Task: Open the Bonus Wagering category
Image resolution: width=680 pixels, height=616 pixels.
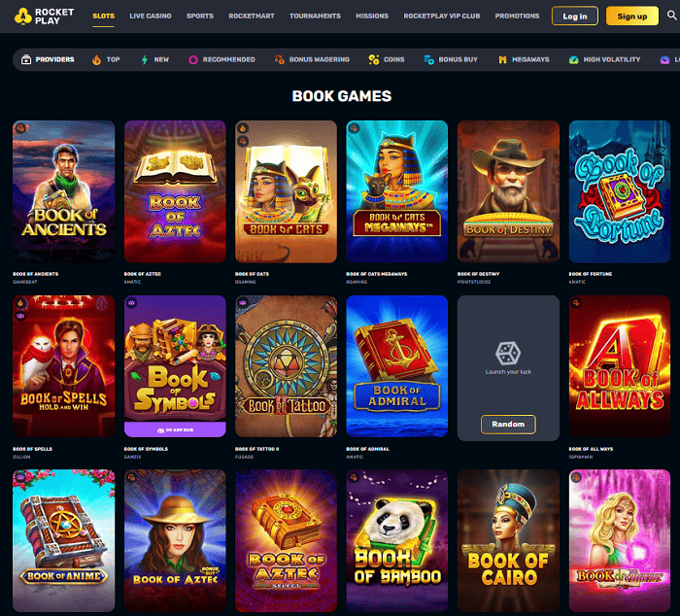Action: point(312,59)
